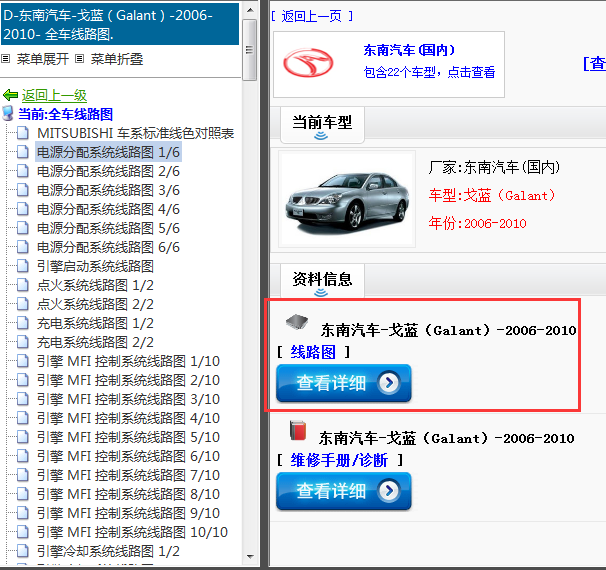Image resolution: width=606 pixels, height=570 pixels.
Task: Open 电源分配系统线路图 6/6
Action: (x=108, y=247)
